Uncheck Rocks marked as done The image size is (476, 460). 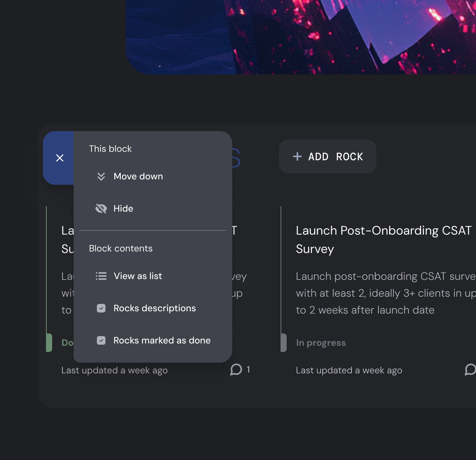[x=101, y=340]
